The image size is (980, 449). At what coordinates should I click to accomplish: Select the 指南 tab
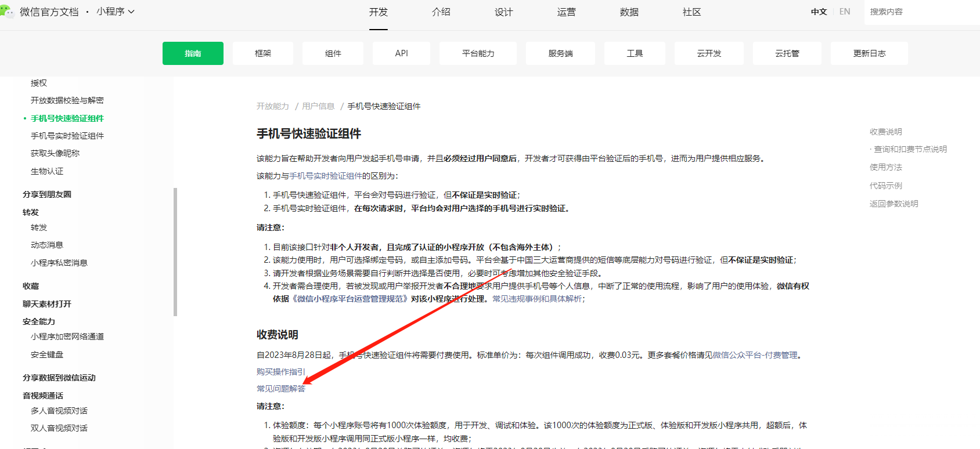(x=193, y=53)
